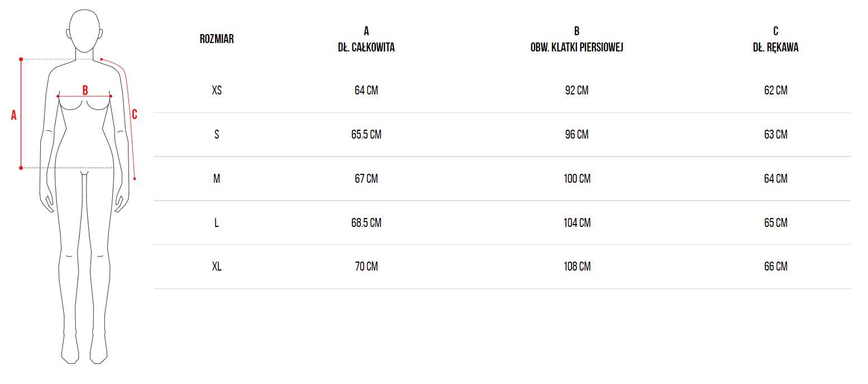The height and width of the screenshot is (384, 868).
Task: Click the 65.5 CM total length value
Action: tap(366, 135)
